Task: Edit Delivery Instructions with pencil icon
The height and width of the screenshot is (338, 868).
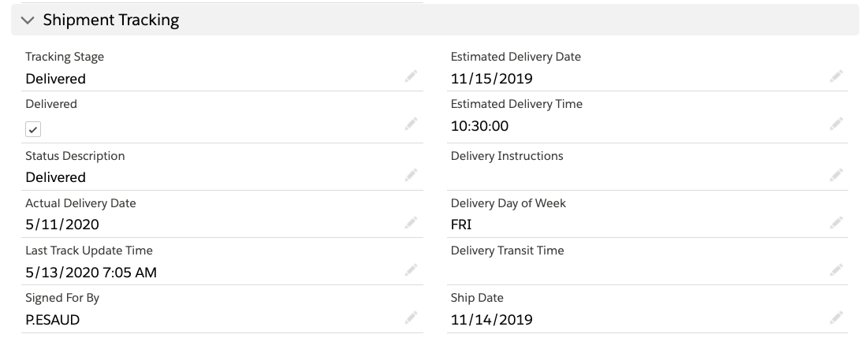Action: (x=836, y=175)
